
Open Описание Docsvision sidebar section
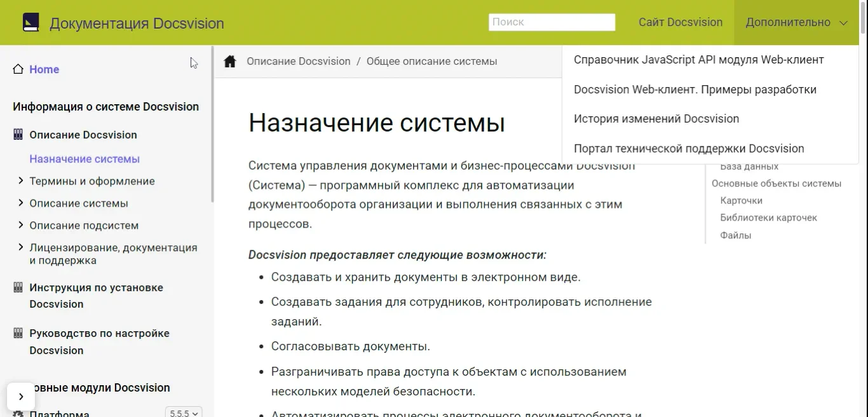tap(83, 135)
